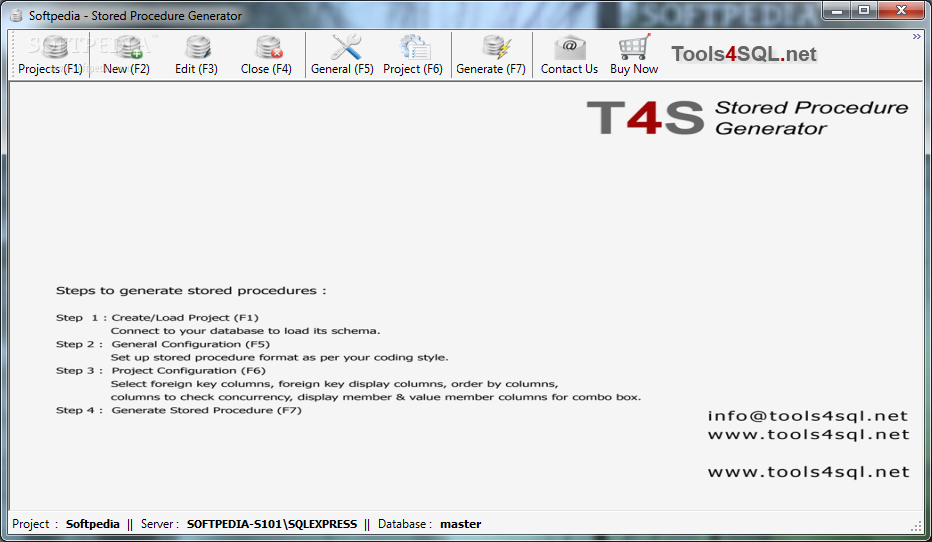Open Project (F6) configuration icon
The image size is (932, 542).
tap(414, 48)
